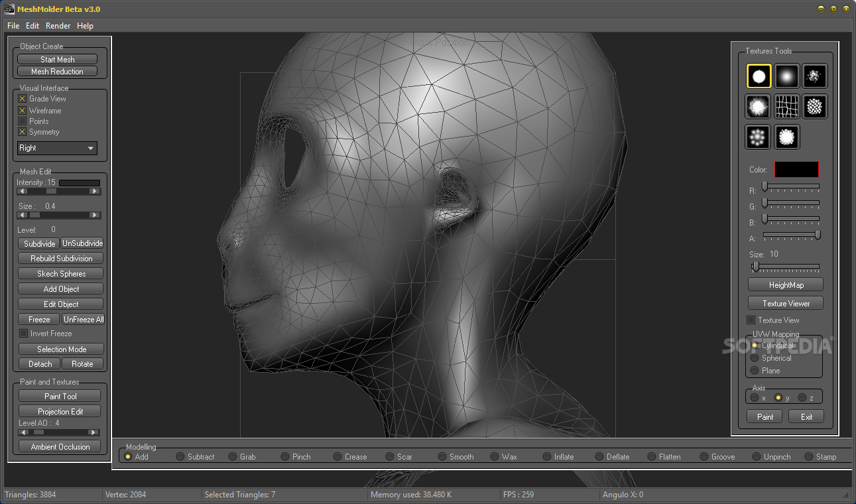Click UnFreeze All
This screenshot has height=504, width=856.
coord(84,319)
